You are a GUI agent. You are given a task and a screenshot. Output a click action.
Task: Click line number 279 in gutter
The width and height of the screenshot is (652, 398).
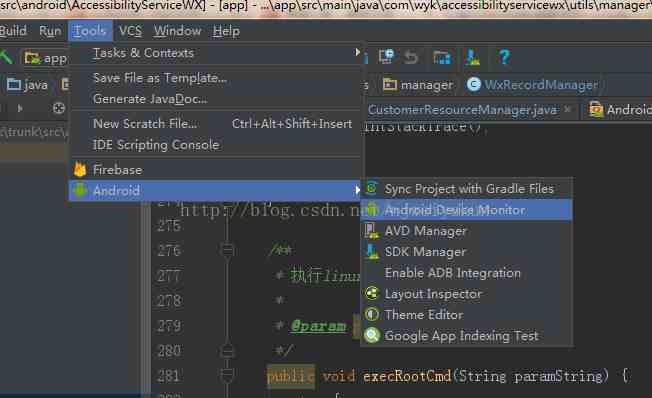(169, 326)
